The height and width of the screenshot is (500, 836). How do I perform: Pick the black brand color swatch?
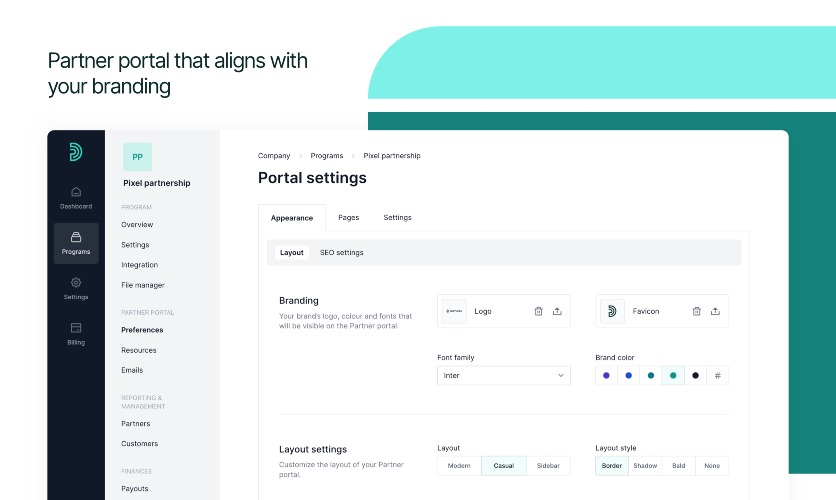(x=695, y=375)
